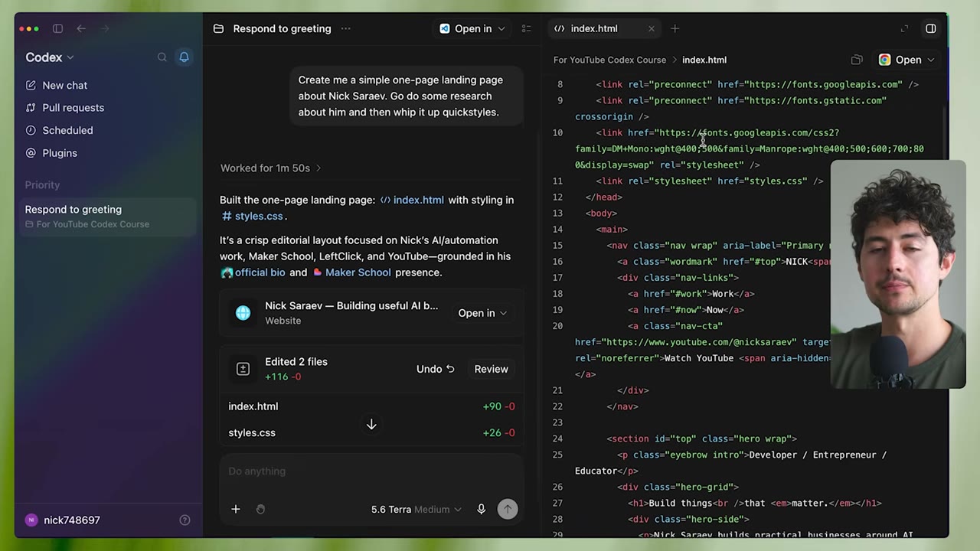Open the index.html link in message
Screen dimensions: 980x551
(x=412, y=200)
